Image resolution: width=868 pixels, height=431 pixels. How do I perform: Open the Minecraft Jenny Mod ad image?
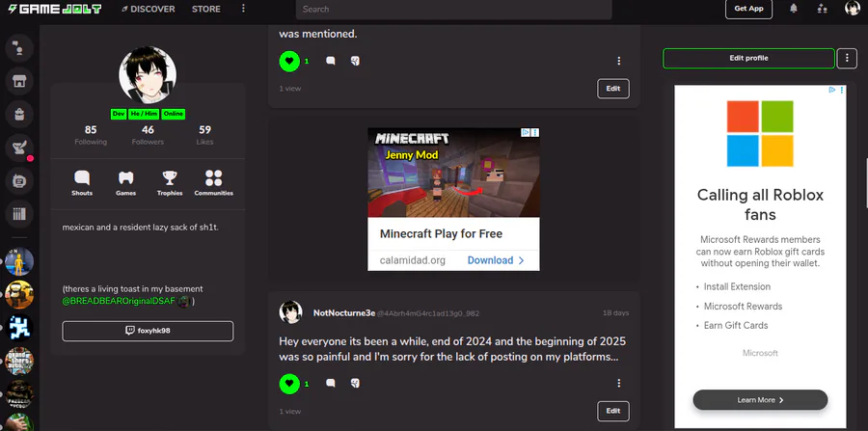click(x=453, y=172)
